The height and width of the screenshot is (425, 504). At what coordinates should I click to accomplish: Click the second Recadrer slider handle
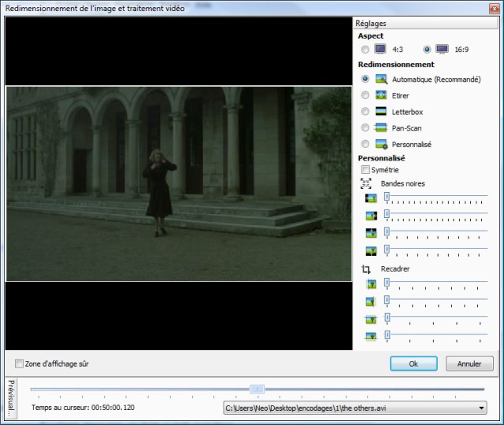pyautogui.click(x=387, y=300)
